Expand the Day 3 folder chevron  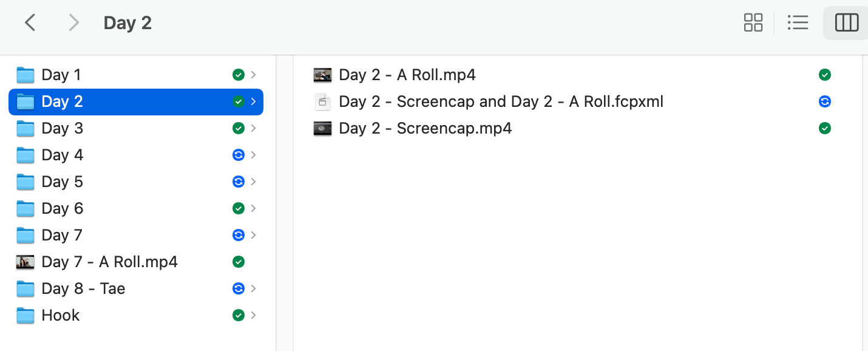coord(253,128)
